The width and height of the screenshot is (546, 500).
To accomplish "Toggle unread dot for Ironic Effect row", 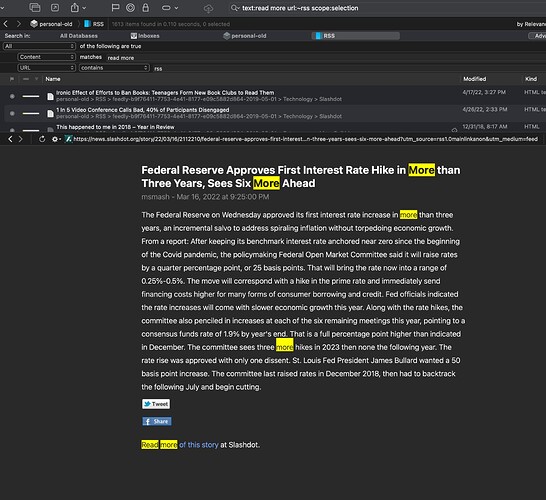I will tap(12, 96).
